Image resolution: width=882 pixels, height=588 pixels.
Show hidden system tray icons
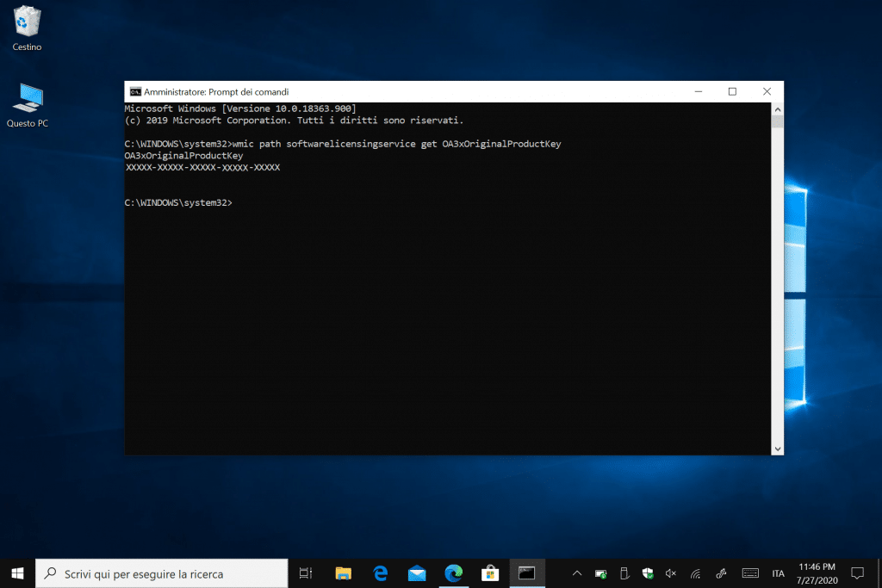(577, 573)
